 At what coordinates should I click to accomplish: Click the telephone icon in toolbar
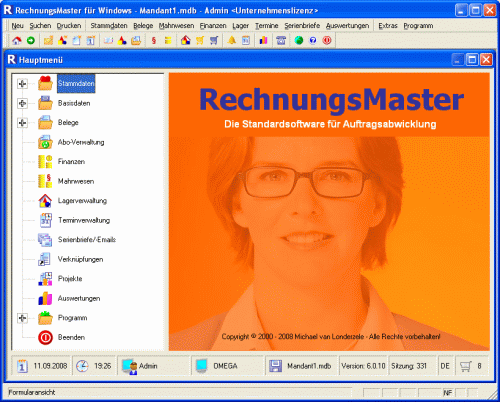281,41
